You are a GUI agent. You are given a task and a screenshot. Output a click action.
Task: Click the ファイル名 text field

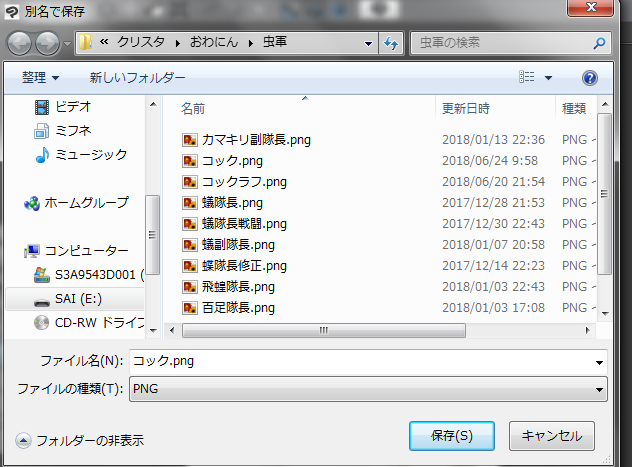point(361,361)
